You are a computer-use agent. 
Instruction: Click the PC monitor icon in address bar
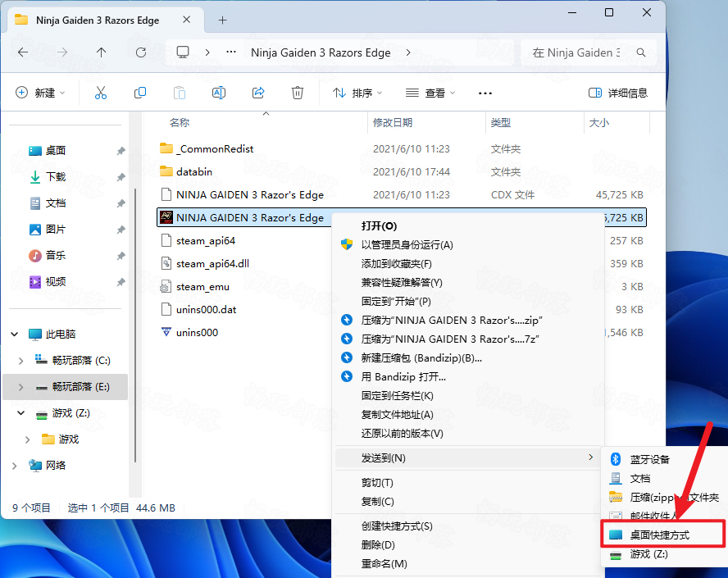183,52
